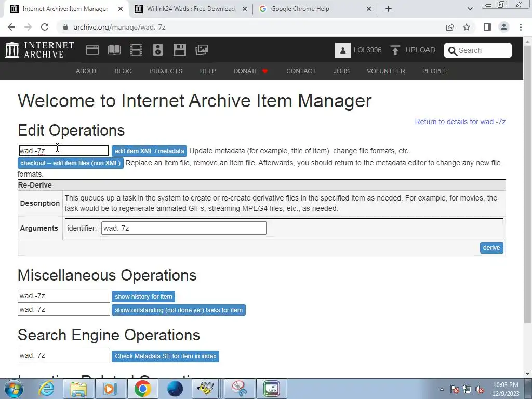Click checkout – edit item files button
532x399 pixels.
[x=70, y=163]
